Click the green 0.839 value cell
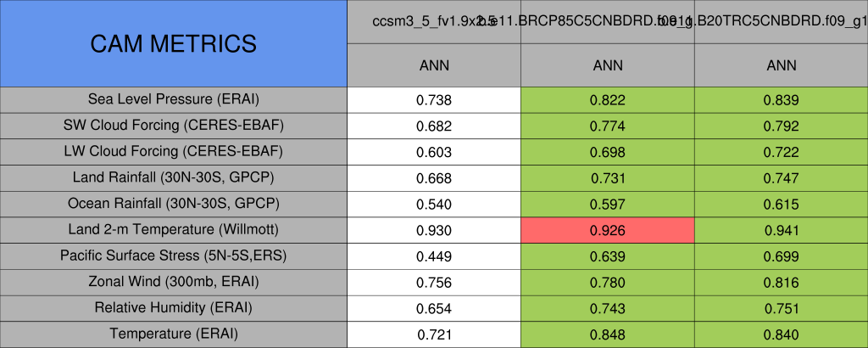This screenshot has width=868, height=348. 781,99
